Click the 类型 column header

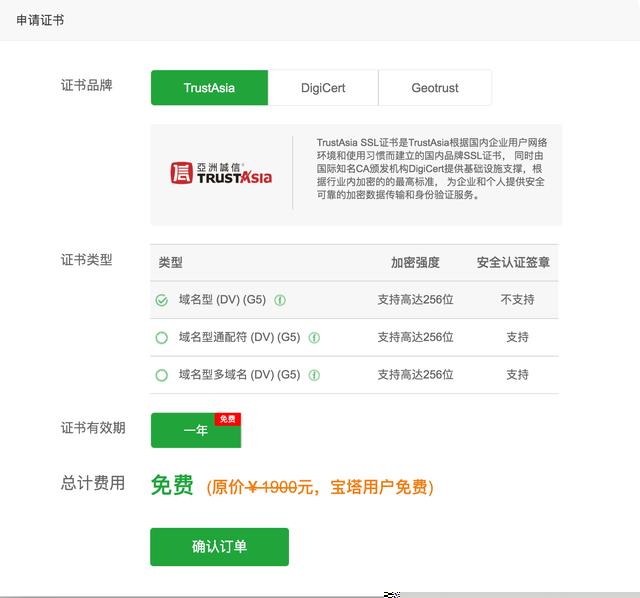[170, 262]
